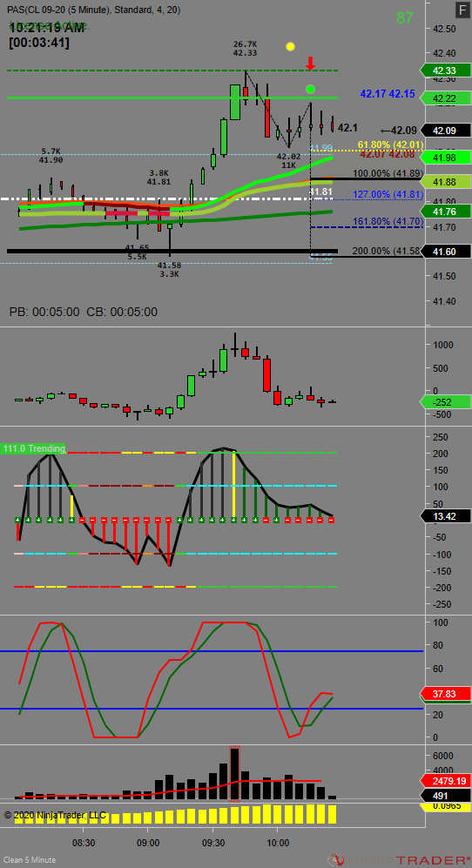Click the 41.76 dark green price marker
This screenshot has height=868, width=472.
point(445,211)
